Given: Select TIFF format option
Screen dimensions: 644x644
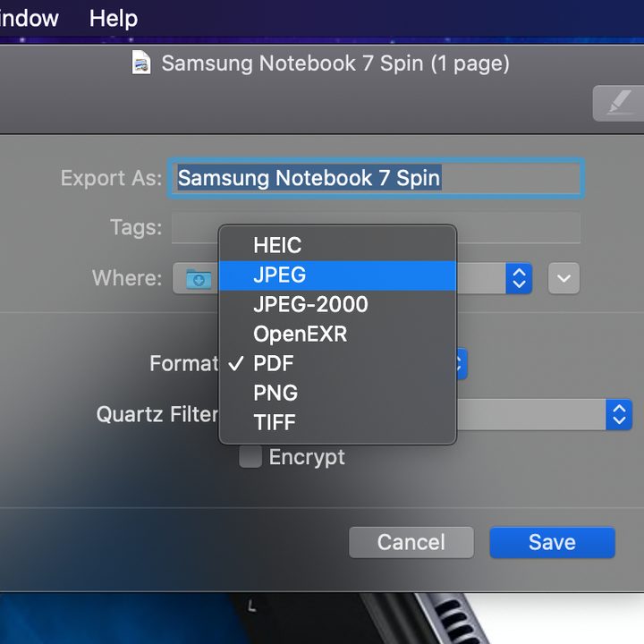Looking at the screenshot, I should 337,422.
